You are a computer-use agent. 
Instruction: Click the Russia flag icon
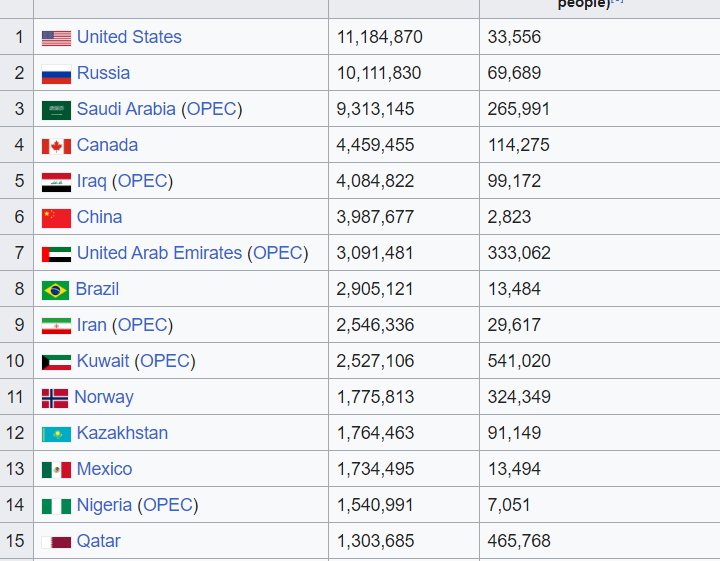point(56,74)
